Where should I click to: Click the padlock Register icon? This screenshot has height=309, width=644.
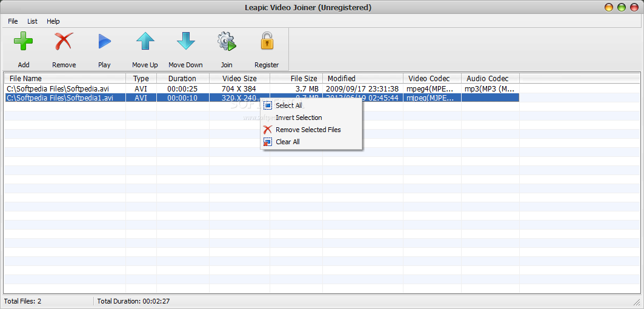pos(267,41)
